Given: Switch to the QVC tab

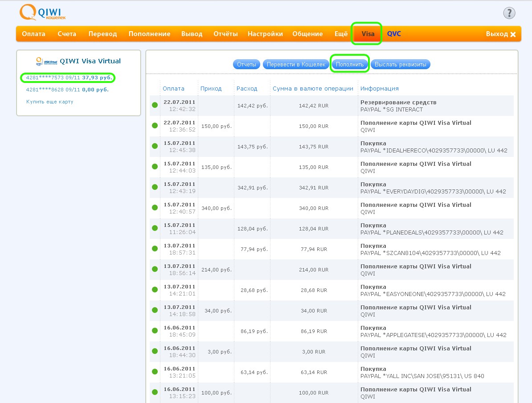Looking at the screenshot, I should tap(394, 34).
